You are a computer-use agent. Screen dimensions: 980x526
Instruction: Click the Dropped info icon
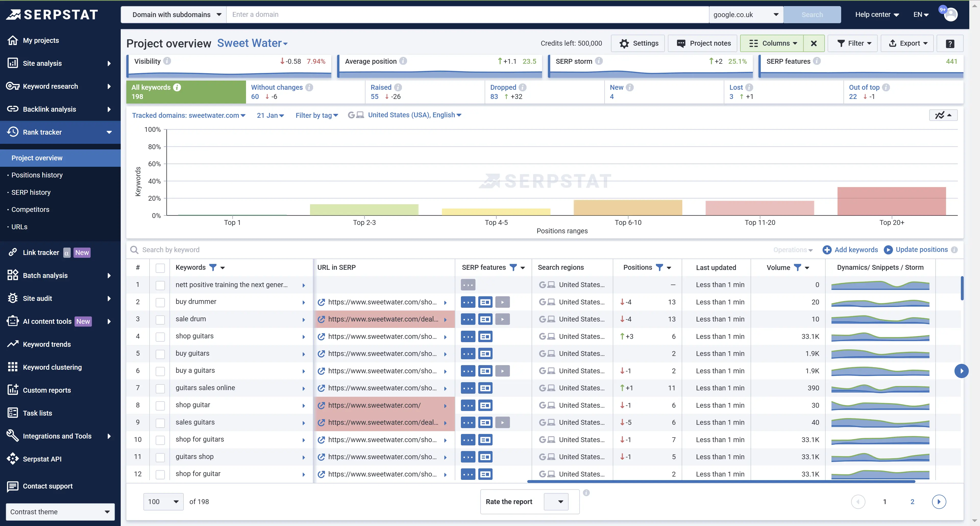click(523, 87)
